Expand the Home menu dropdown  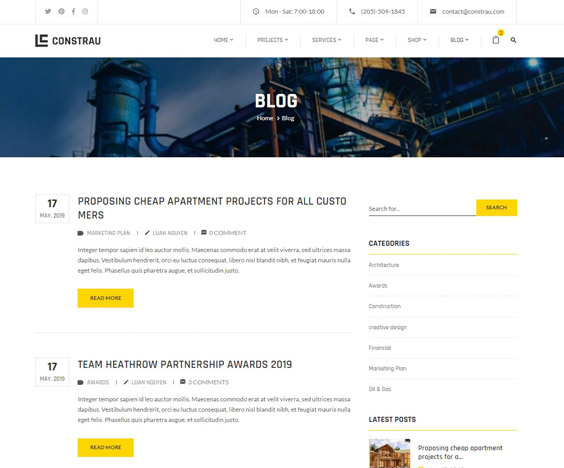(x=223, y=40)
